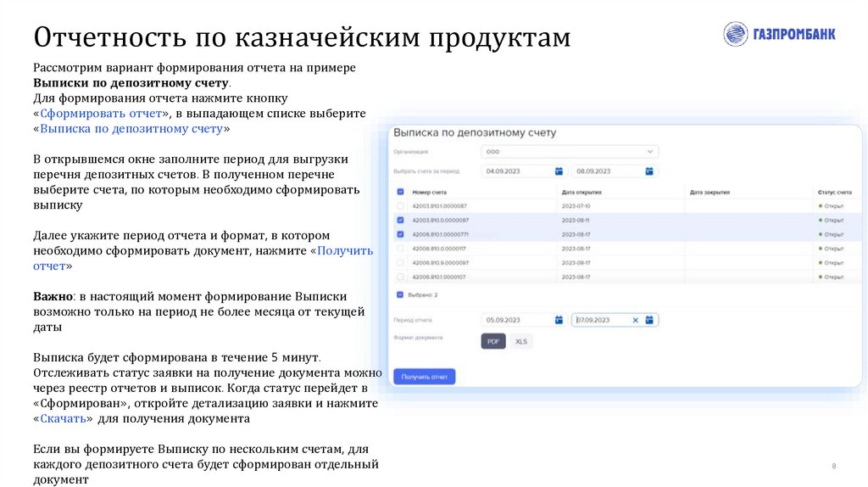The width and height of the screenshot is (868, 487).
Task: Clear the 07.09.2023 date with the X icon
Action: tap(636, 320)
